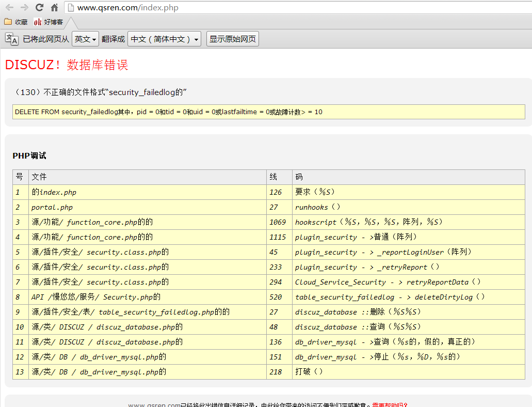This screenshot has height=407, width=532.
Task: Select the portal.php file cell
Action: (147, 207)
